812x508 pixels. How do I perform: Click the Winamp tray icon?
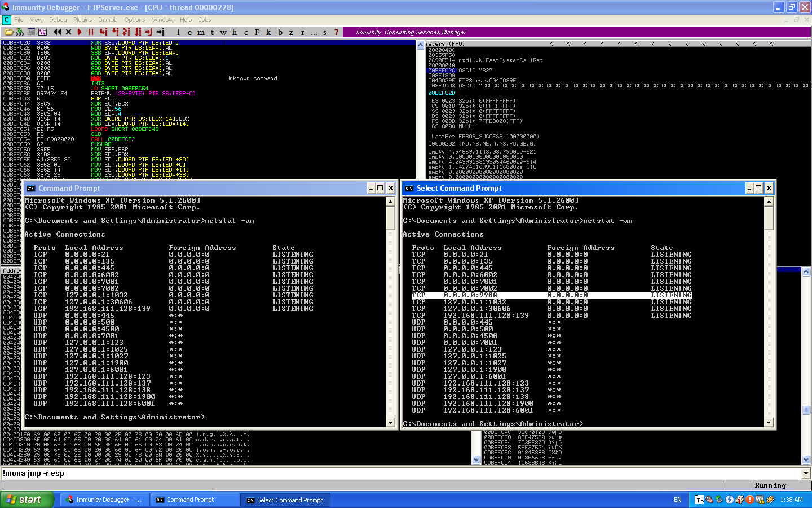click(x=770, y=500)
